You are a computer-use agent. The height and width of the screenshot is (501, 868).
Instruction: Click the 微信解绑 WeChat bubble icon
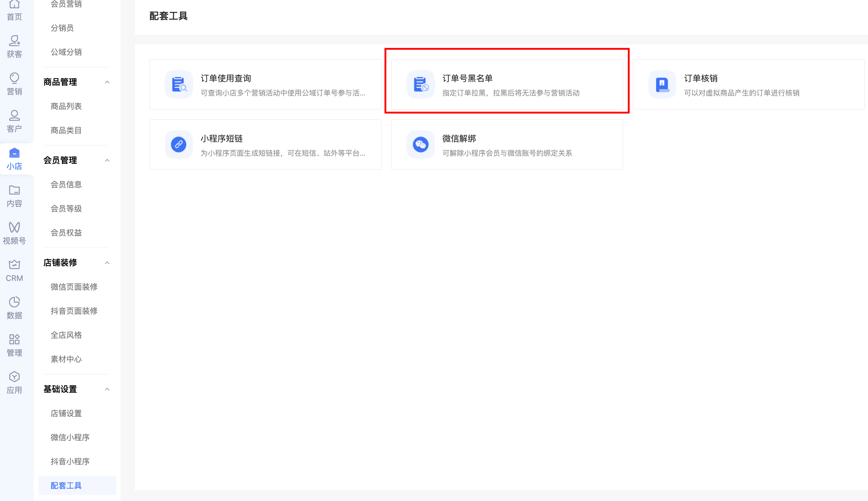click(420, 145)
